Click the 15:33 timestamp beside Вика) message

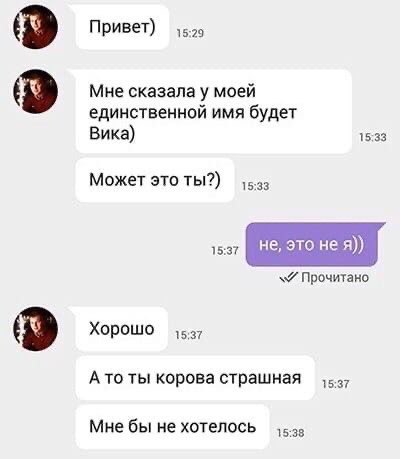(x=373, y=137)
